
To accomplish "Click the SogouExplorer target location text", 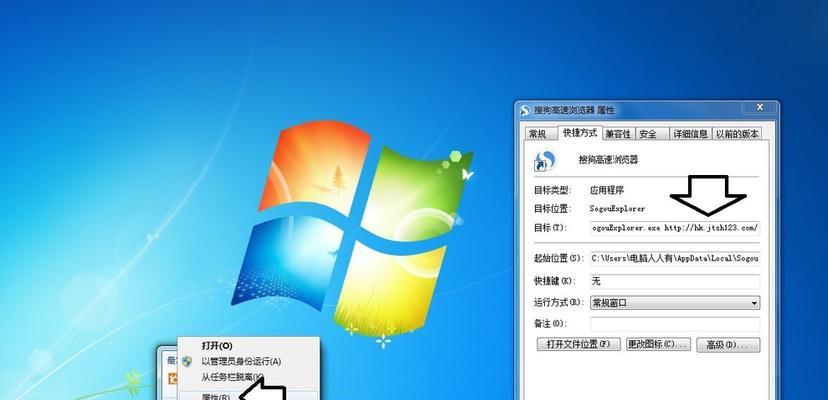I will click(x=617, y=209).
